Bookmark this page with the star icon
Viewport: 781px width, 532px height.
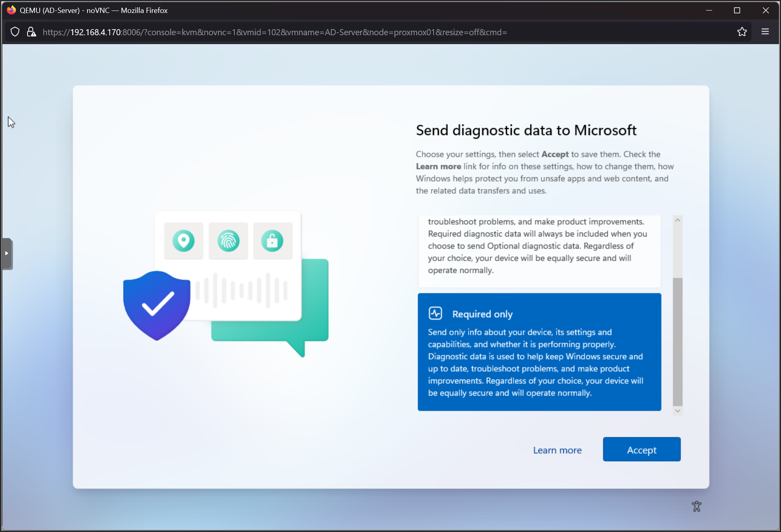[x=742, y=32]
